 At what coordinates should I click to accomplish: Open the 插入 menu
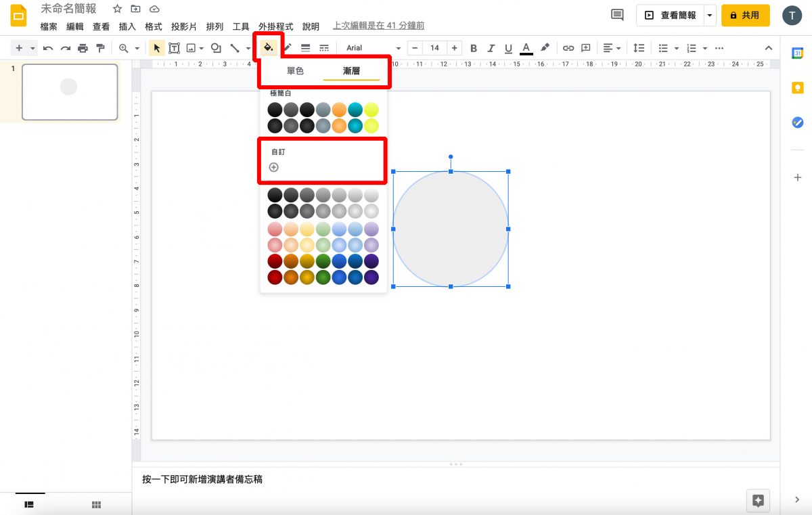point(127,26)
